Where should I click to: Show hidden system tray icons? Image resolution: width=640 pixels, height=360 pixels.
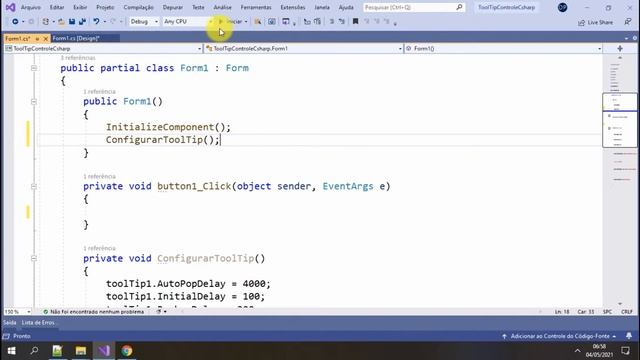tap(578, 351)
